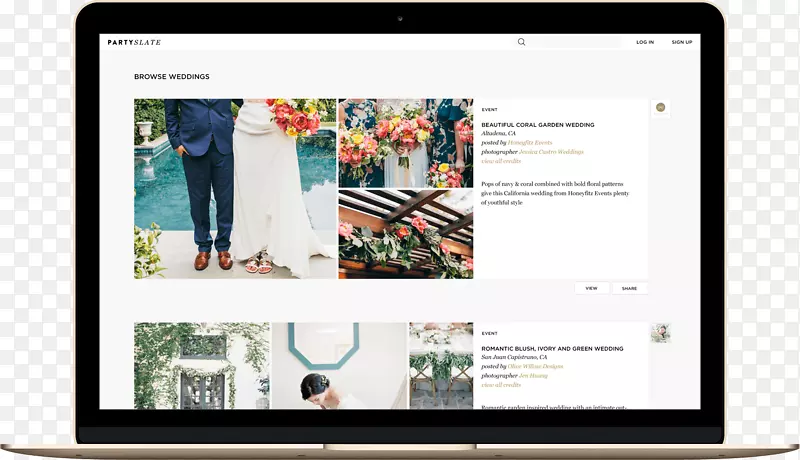Click view all credits for coral wedding
Viewport: 800px width, 460px height.
click(501, 161)
